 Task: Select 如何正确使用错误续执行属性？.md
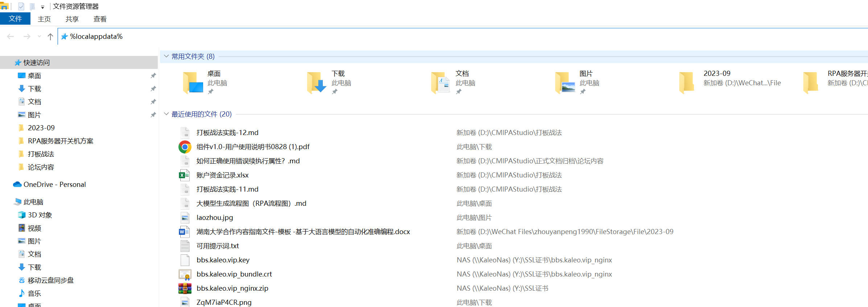[248, 161]
